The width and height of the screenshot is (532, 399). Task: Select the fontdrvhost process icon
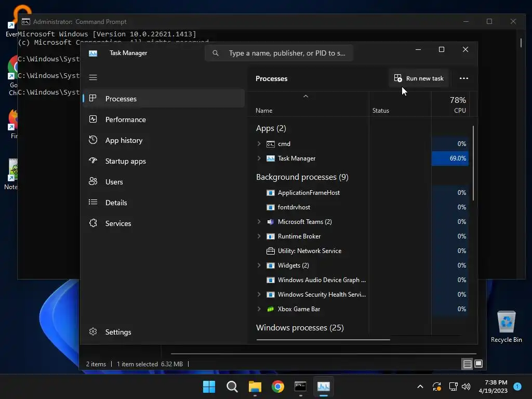(270, 207)
